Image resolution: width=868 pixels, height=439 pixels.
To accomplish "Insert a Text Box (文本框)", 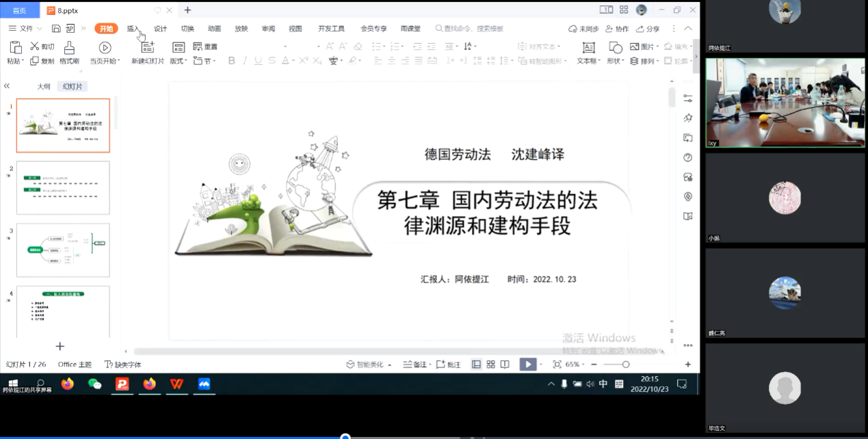I will [x=588, y=48].
